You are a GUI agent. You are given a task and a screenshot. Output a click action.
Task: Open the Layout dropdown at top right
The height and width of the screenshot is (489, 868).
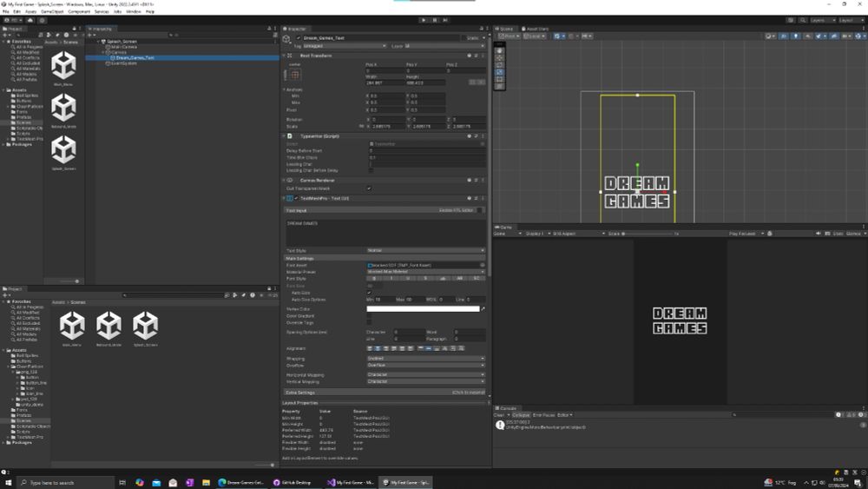point(852,20)
